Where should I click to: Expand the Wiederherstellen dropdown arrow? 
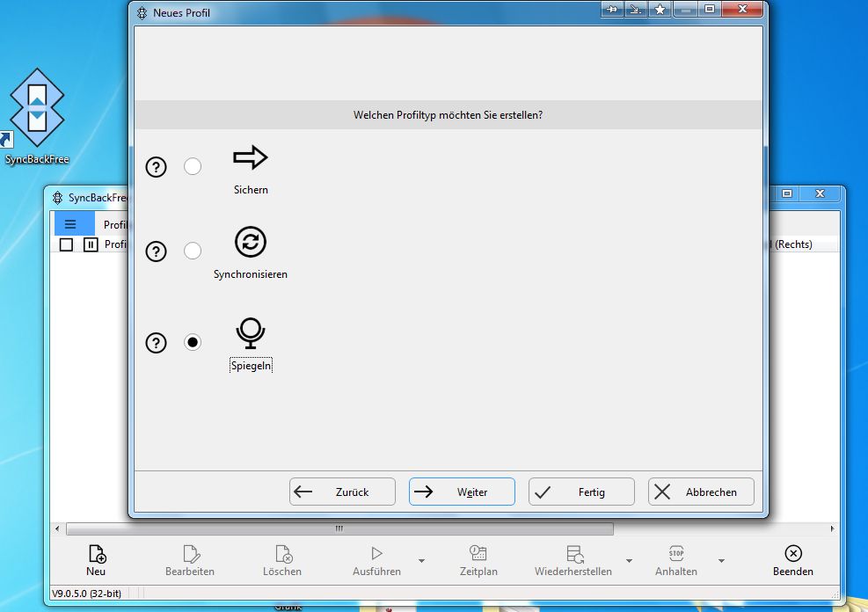coord(630,561)
